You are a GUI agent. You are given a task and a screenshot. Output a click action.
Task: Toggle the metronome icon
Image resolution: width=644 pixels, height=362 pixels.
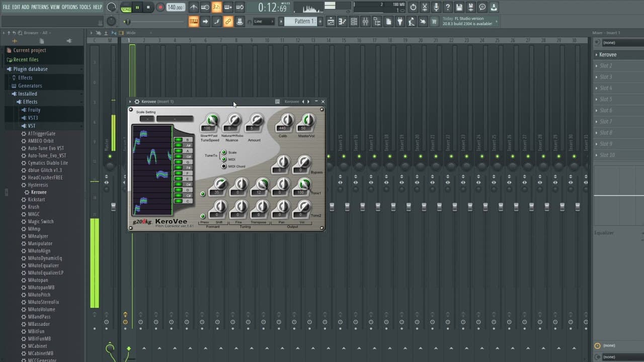pos(193,7)
